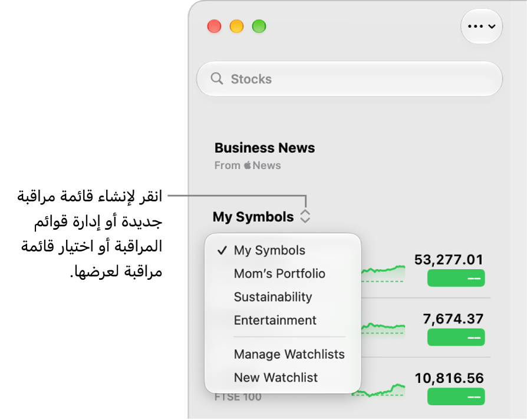Click the green change badge under 53,277.01

456,278
